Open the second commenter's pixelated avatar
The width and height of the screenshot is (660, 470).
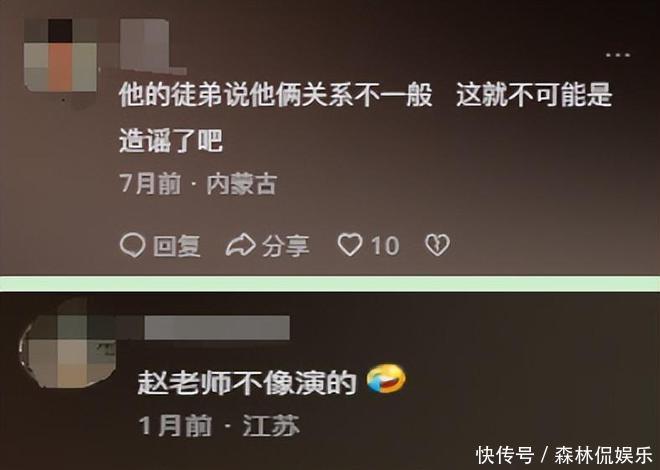click(x=67, y=343)
